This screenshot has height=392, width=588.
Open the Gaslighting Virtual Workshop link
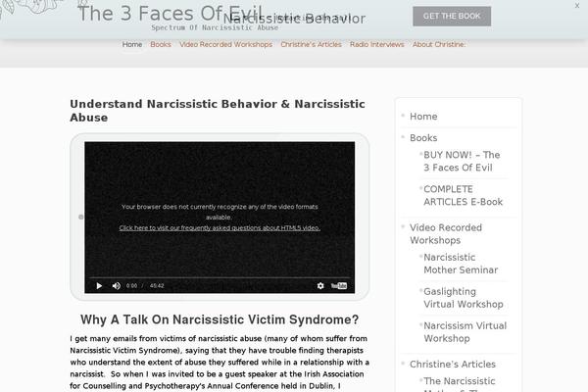pos(464,298)
